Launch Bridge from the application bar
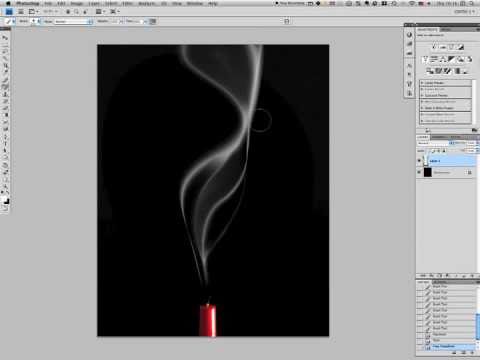 [x=21, y=12]
